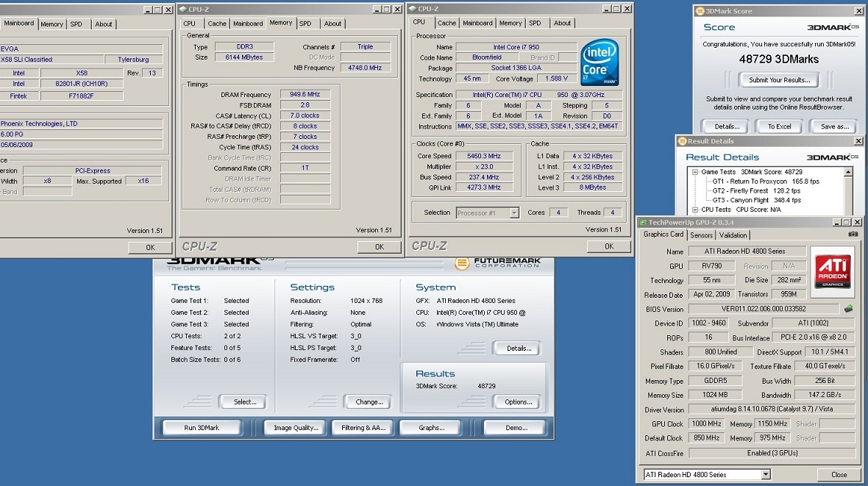Click OK in the CPU-Z Memory window

tap(379, 247)
